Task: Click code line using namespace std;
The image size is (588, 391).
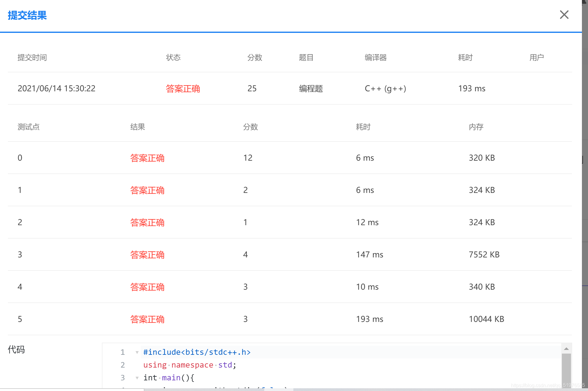Action: pos(190,365)
